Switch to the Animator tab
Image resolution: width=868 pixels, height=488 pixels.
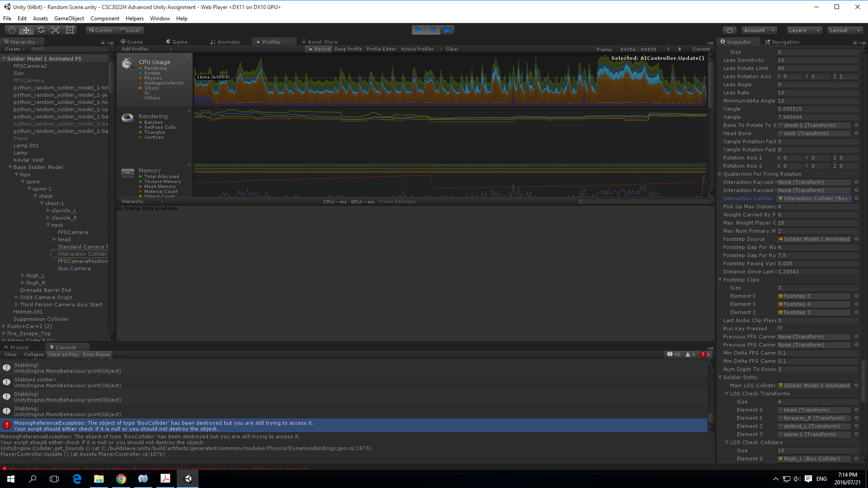tap(226, 42)
